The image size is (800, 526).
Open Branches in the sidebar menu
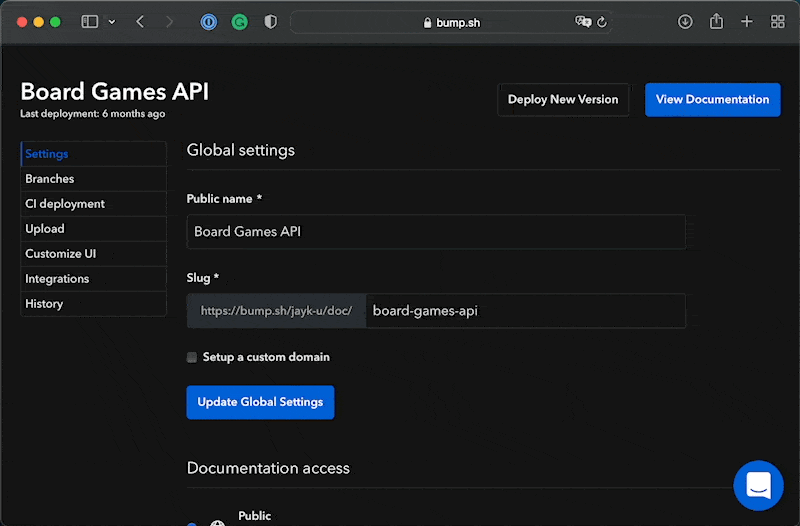[93, 179]
